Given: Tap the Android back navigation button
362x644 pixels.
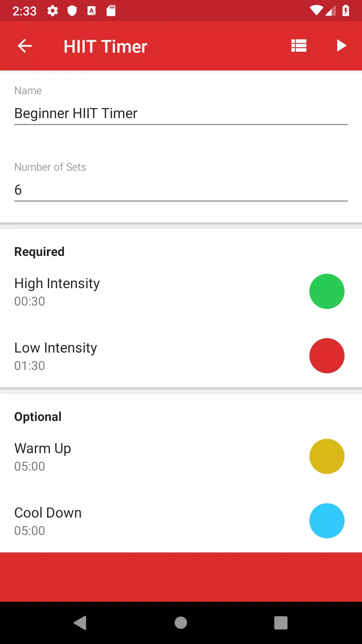Looking at the screenshot, I should (80, 623).
